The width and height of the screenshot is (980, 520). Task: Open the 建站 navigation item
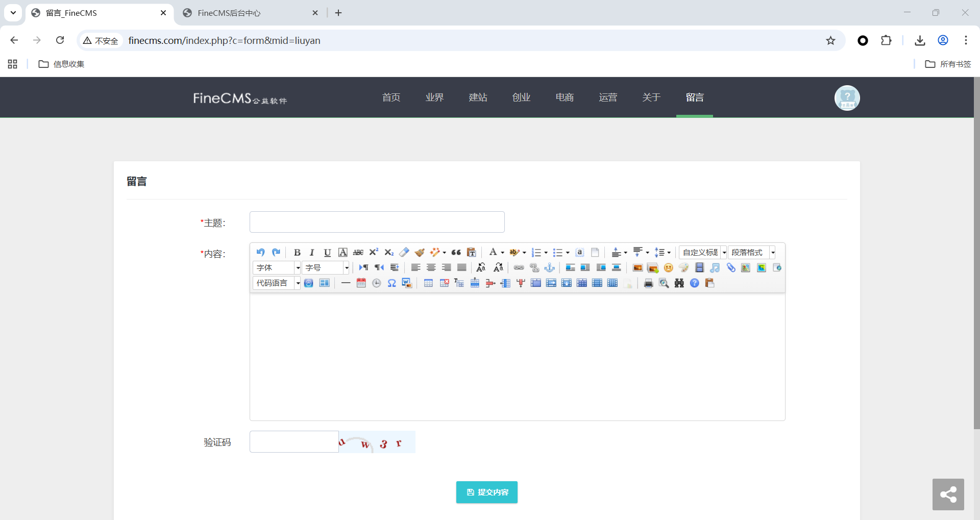coord(478,97)
